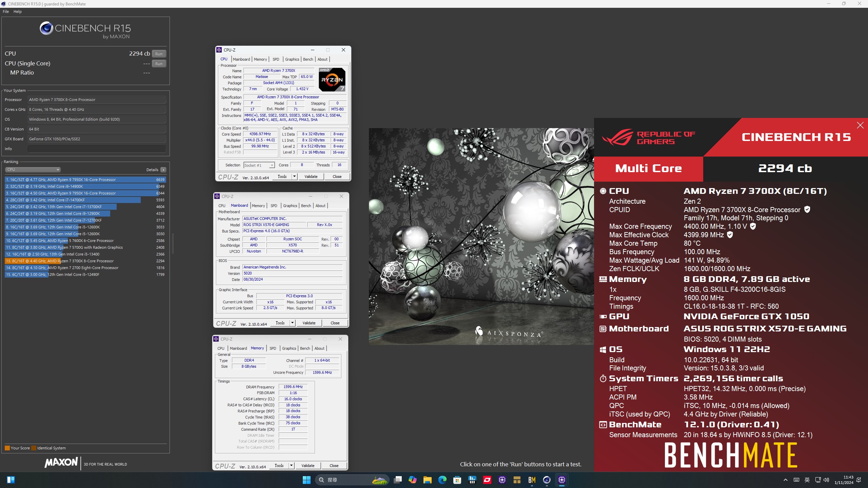The image size is (868, 488).
Task: Select 7950X 4.77 GHz ranking entry
Action: click(x=85, y=180)
